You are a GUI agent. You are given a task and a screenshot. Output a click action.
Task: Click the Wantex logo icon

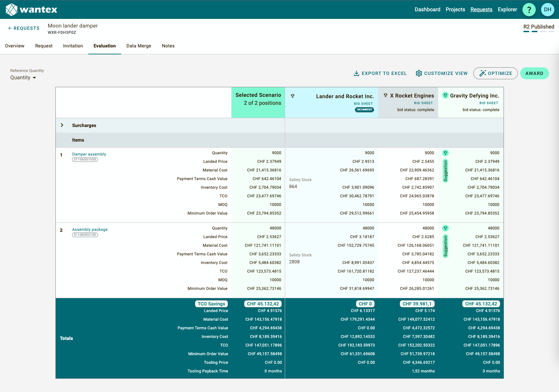point(12,10)
